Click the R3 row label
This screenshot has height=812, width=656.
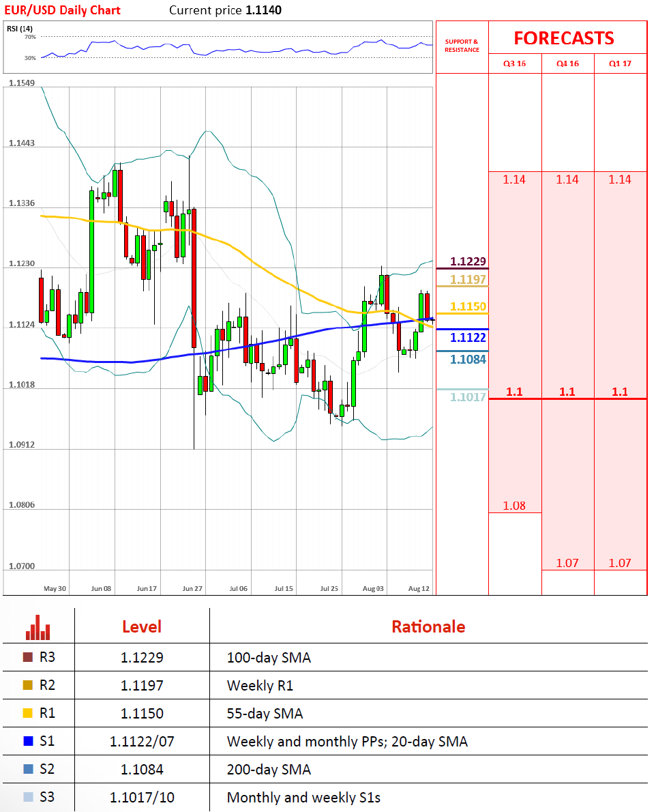coord(47,657)
